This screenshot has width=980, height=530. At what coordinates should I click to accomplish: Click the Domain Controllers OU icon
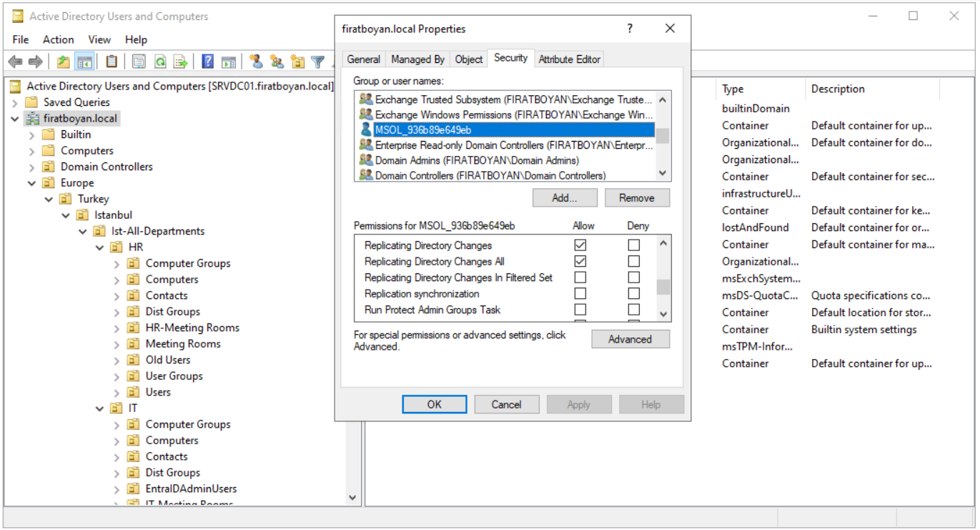49,167
